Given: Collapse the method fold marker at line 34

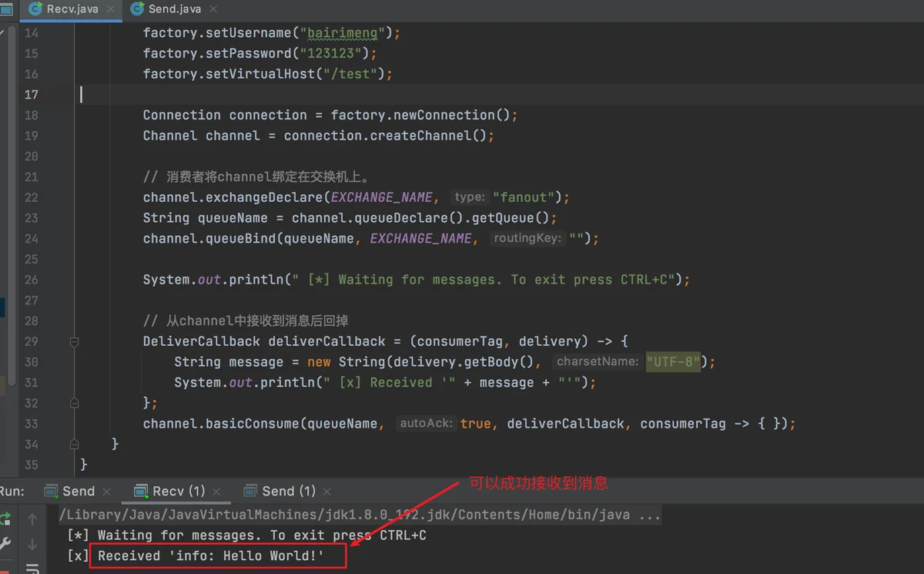Looking at the screenshot, I should tap(75, 444).
